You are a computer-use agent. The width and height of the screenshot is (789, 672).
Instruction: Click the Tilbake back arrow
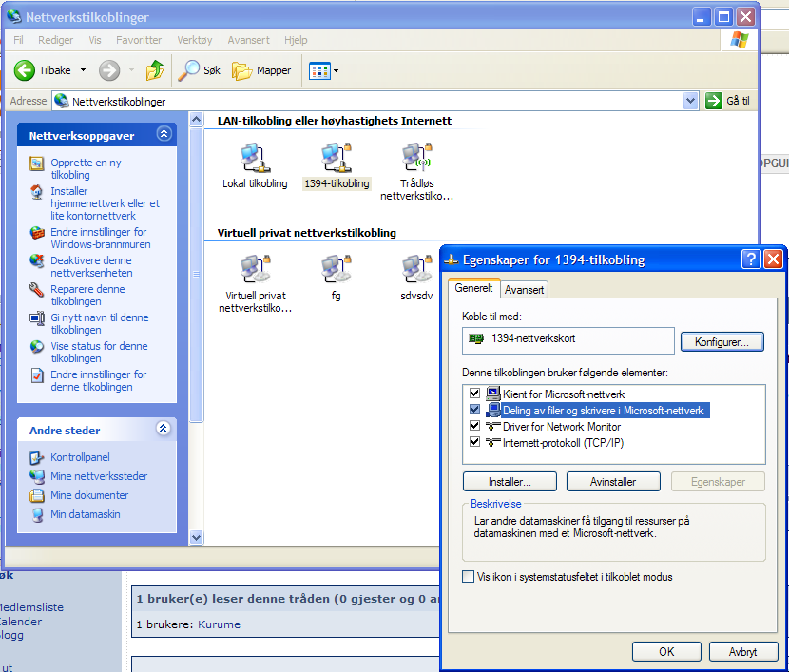point(26,70)
